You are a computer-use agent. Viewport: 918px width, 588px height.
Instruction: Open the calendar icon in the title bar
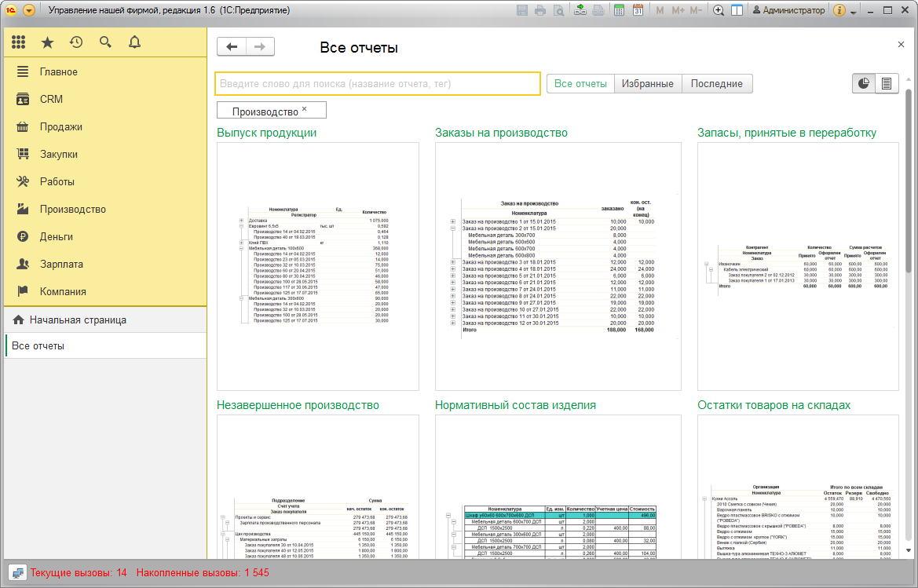(638, 10)
